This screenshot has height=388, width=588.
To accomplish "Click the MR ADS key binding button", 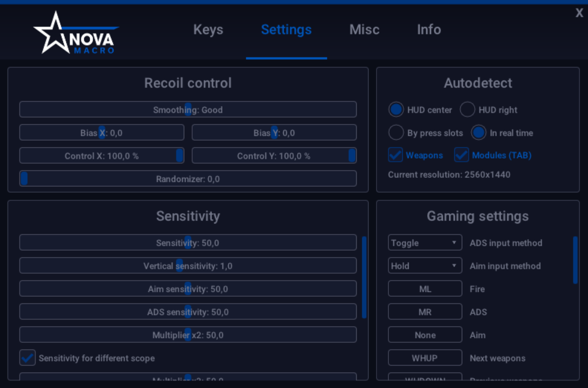I will point(425,312).
